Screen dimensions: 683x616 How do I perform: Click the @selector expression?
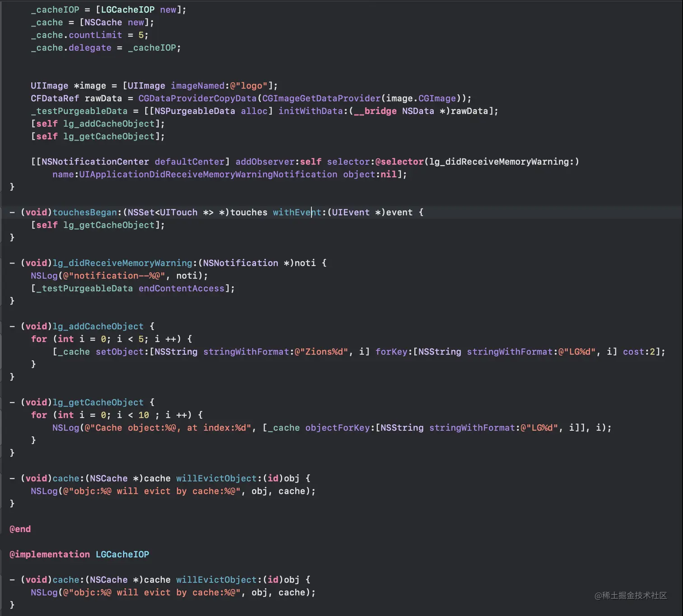pos(400,161)
